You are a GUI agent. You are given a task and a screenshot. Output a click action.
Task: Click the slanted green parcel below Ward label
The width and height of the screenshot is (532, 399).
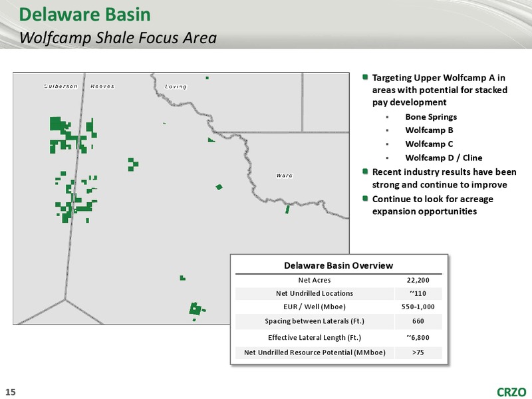(287, 209)
